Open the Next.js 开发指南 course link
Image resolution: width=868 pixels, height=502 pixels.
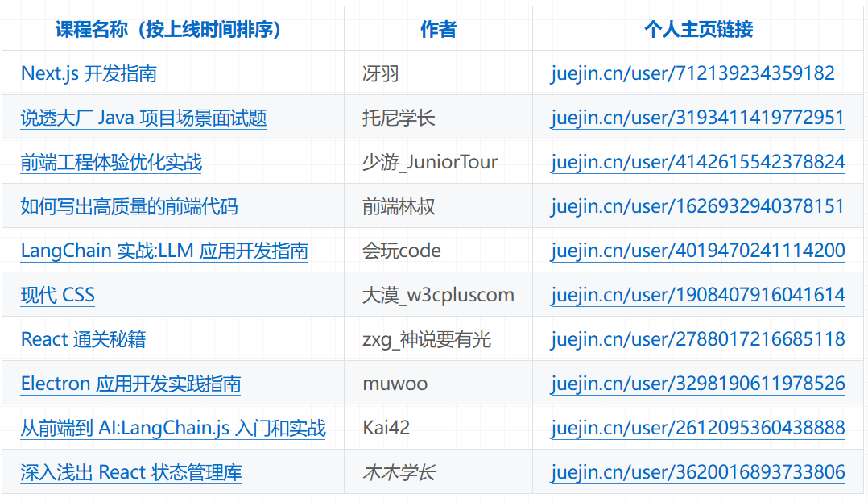pos(89,73)
